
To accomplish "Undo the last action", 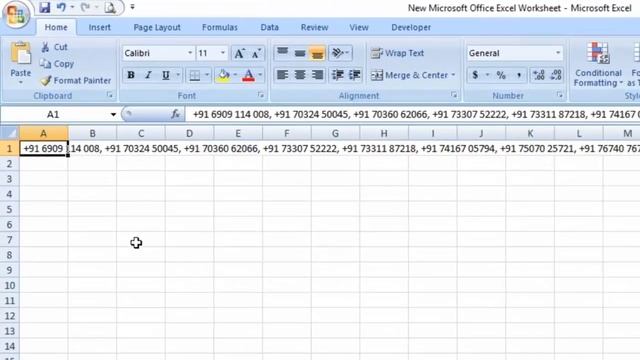I will coord(61,7).
